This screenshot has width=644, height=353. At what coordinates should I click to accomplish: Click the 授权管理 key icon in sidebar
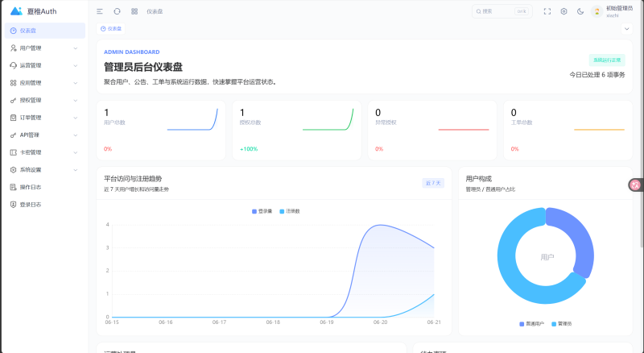[13, 101]
